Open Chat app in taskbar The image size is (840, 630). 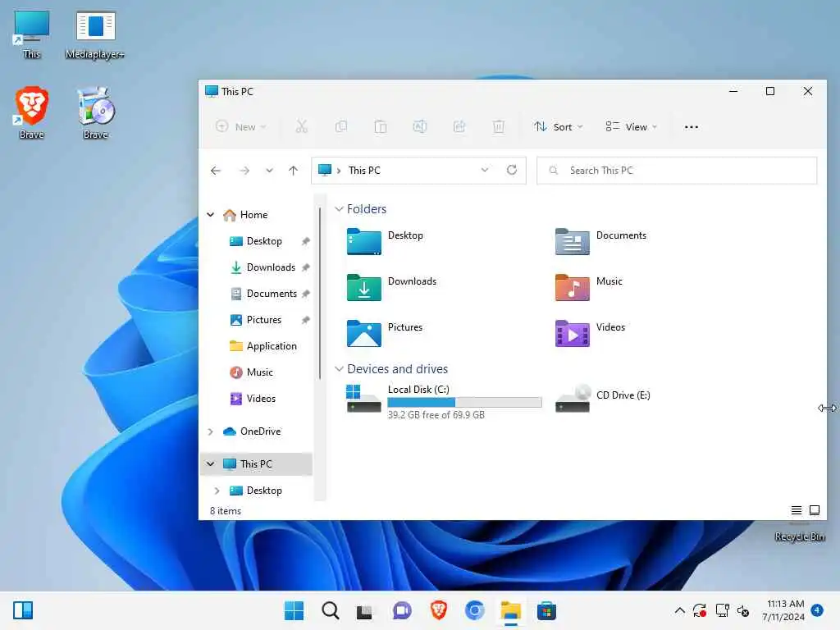[402, 610]
